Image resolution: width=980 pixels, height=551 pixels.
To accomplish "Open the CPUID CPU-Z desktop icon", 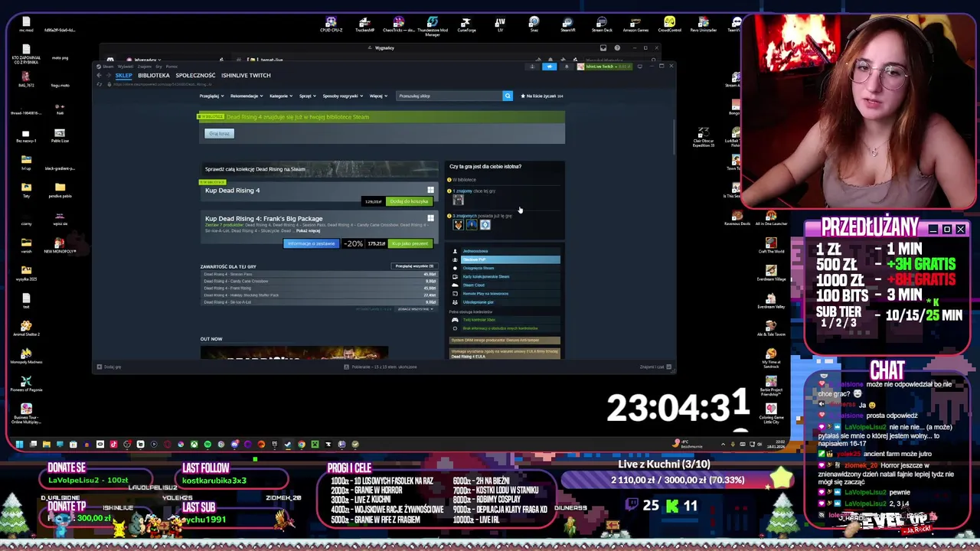I will pos(331,24).
